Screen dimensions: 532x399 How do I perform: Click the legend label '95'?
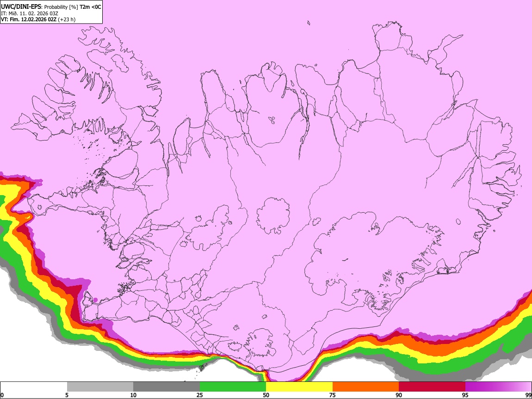pos(465,395)
